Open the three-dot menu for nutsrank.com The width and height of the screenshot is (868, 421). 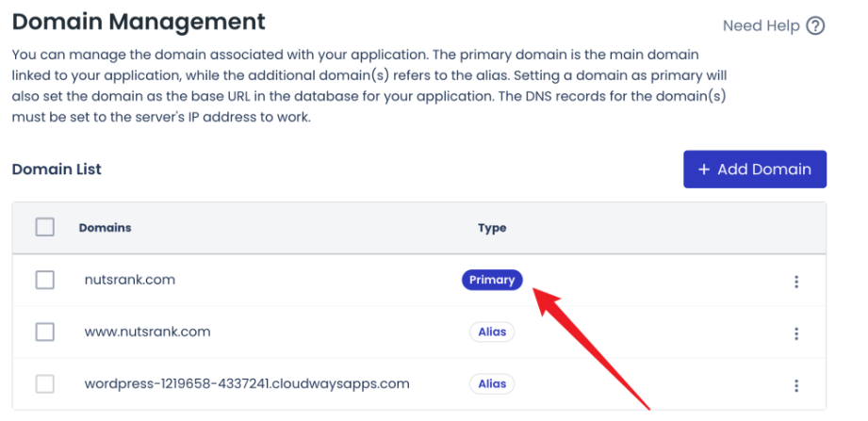click(x=796, y=282)
